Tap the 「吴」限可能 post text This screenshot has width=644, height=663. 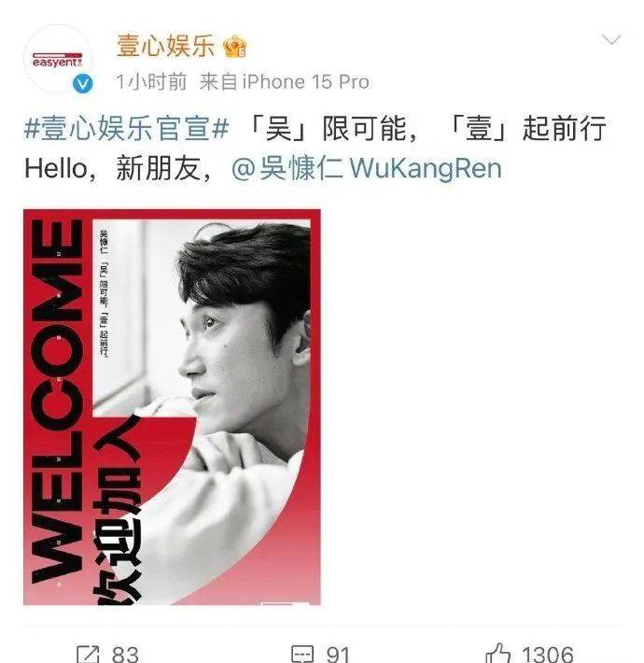click(x=331, y=129)
